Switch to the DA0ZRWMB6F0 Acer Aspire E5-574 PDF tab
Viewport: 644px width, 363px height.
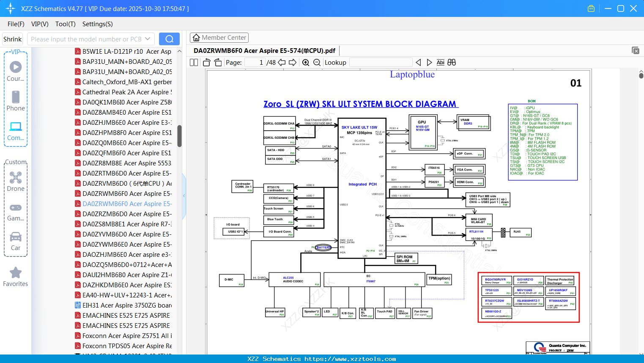264,51
